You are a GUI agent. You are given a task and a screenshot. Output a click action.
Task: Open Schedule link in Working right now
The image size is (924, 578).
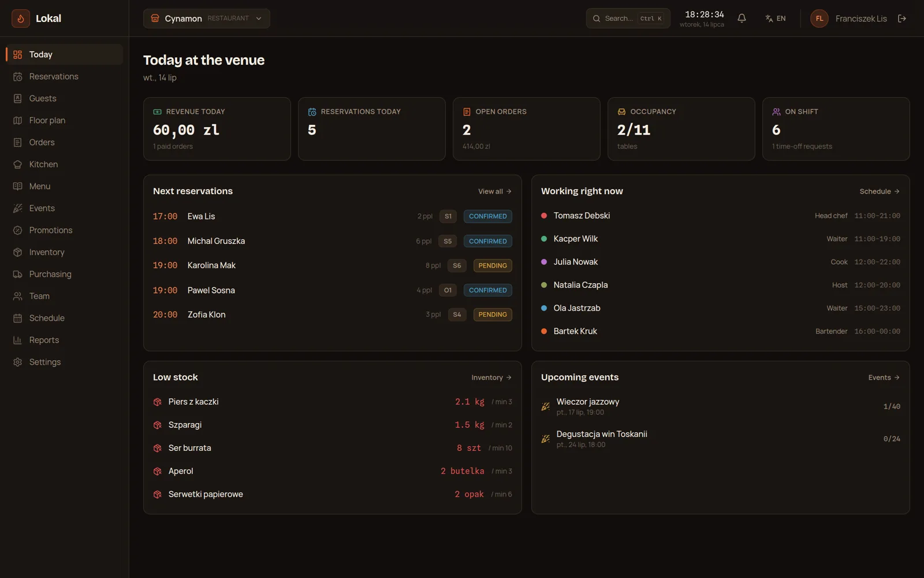pos(880,191)
